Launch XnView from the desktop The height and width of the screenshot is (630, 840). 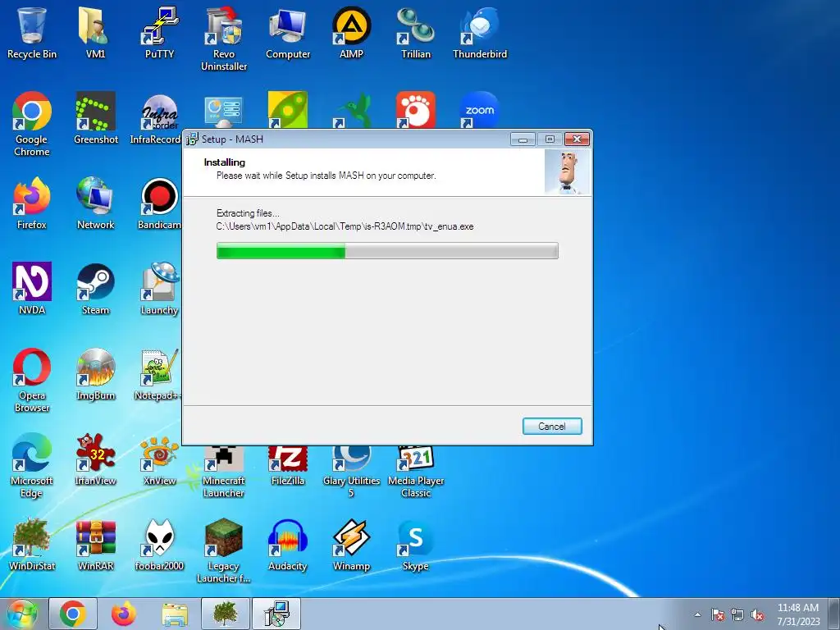(159, 459)
